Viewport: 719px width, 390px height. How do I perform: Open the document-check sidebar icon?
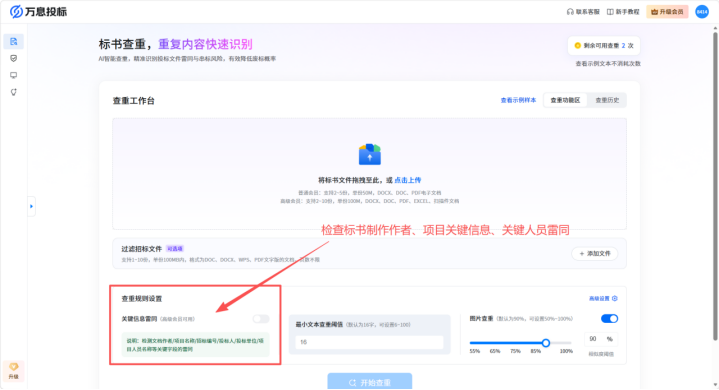click(x=13, y=42)
